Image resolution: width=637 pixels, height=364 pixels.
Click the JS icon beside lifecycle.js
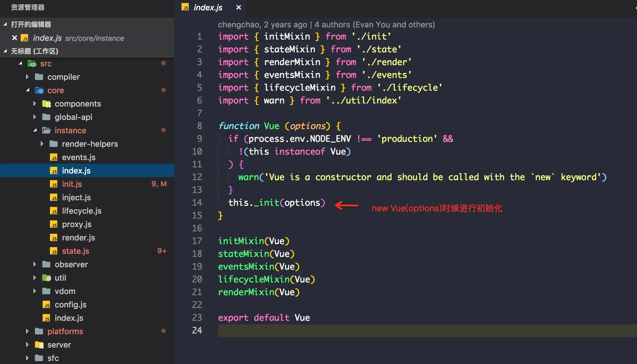[54, 211]
